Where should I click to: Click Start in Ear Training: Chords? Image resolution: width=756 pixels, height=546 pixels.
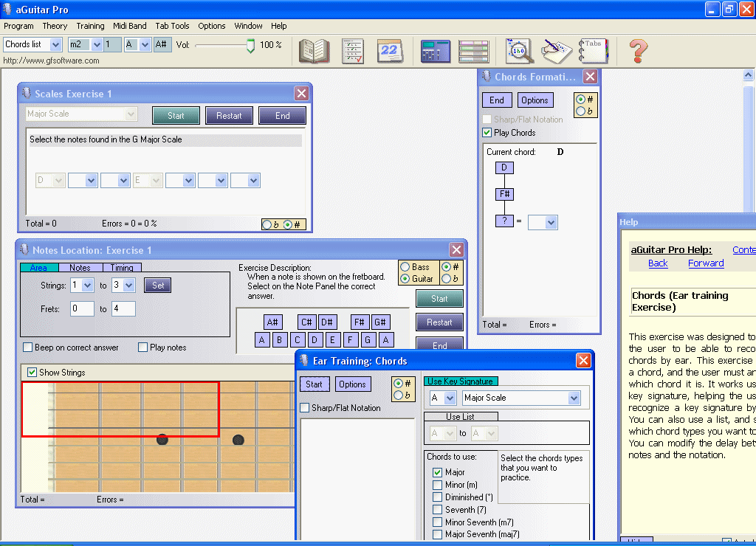point(314,384)
